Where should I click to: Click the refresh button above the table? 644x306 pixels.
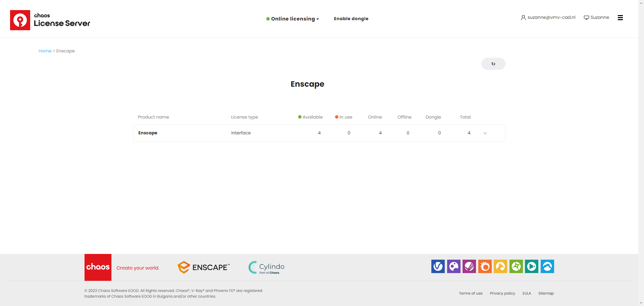[x=493, y=64]
